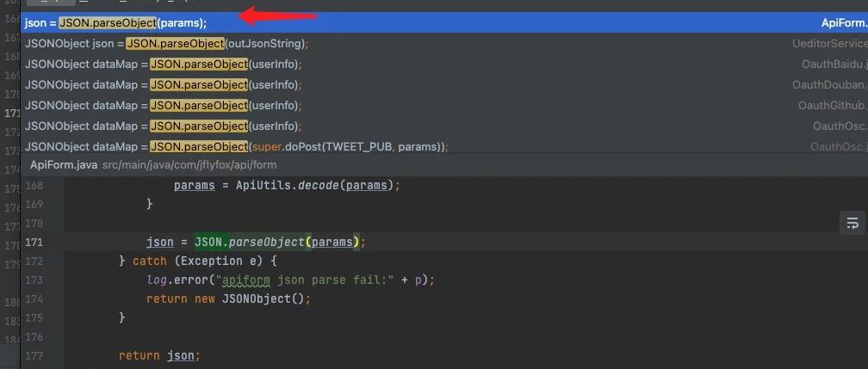Click the 'catch (Exception e)' line
Image resolution: width=868 pixels, height=369 pixels.
coord(198,261)
